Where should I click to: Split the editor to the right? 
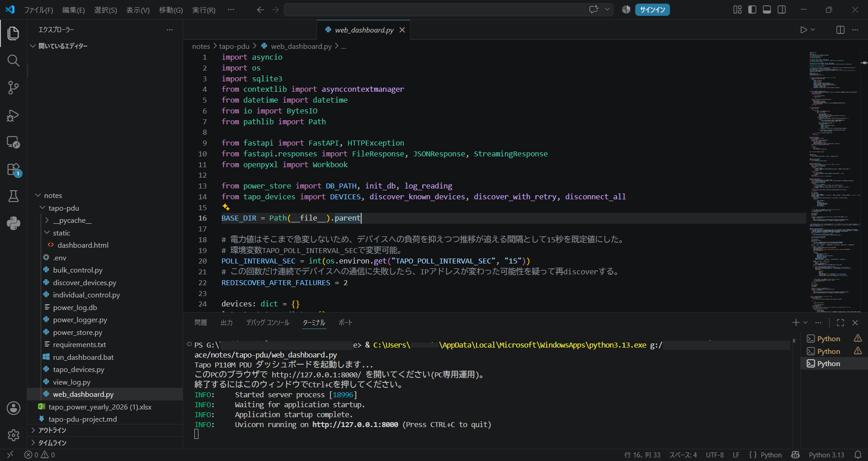pyautogui.click(x=840, y=30)
